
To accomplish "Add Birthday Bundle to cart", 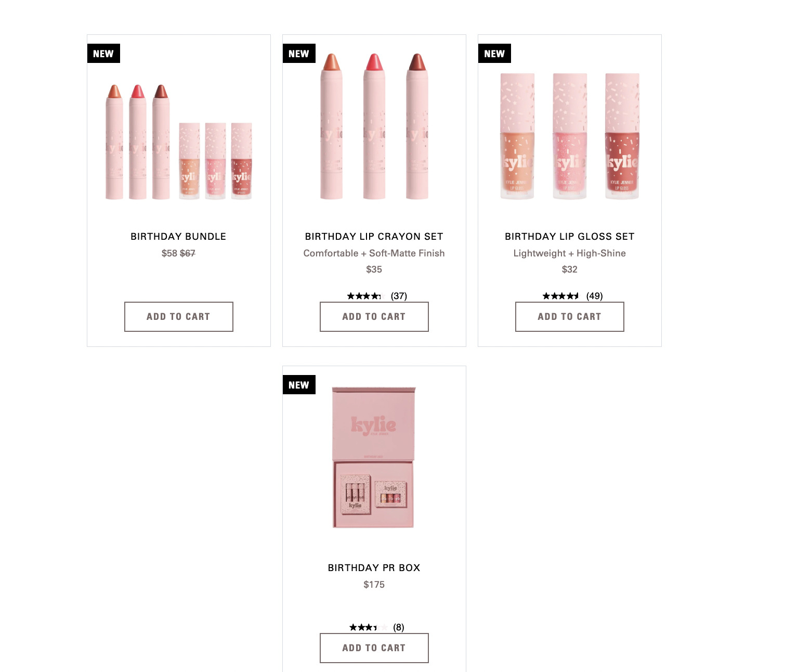I will (178, 316).
